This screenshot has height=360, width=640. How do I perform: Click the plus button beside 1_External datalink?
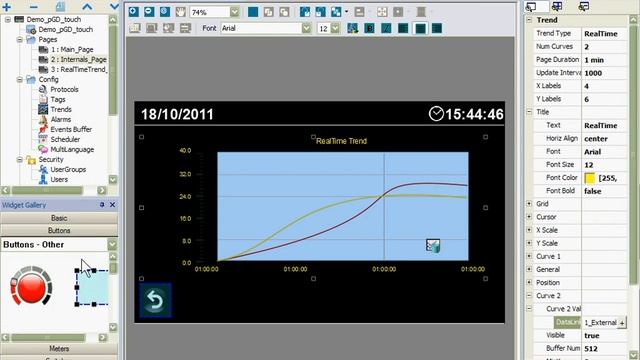pyautogui.click(x=622, y=323)
